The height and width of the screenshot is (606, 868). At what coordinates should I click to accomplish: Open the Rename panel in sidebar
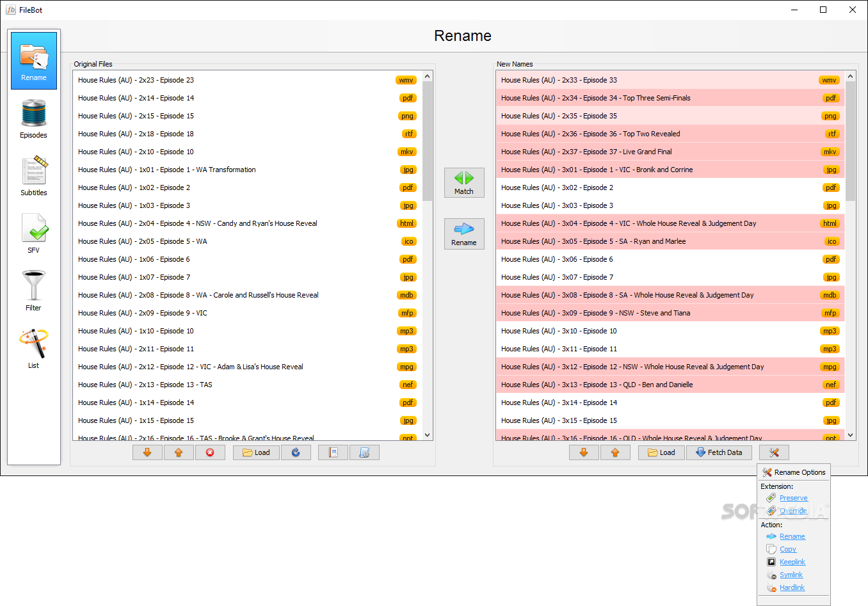pos(34,61)
